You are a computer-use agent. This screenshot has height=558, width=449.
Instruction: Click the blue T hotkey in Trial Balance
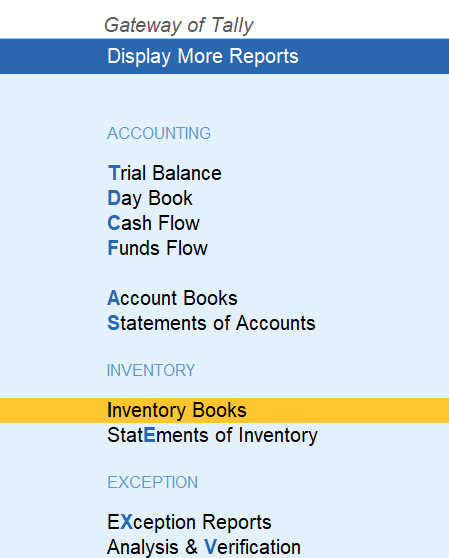pos(114,173)
